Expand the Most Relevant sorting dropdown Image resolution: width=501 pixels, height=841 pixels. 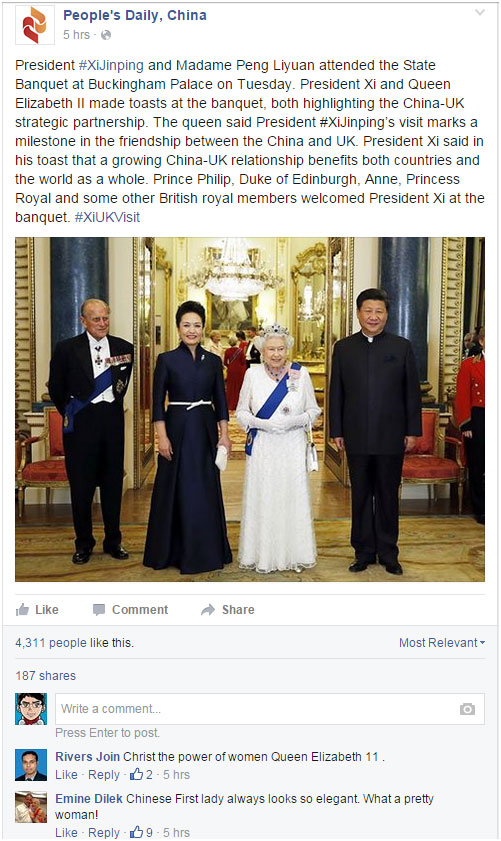pyautogui.click(x=441, y=643)
